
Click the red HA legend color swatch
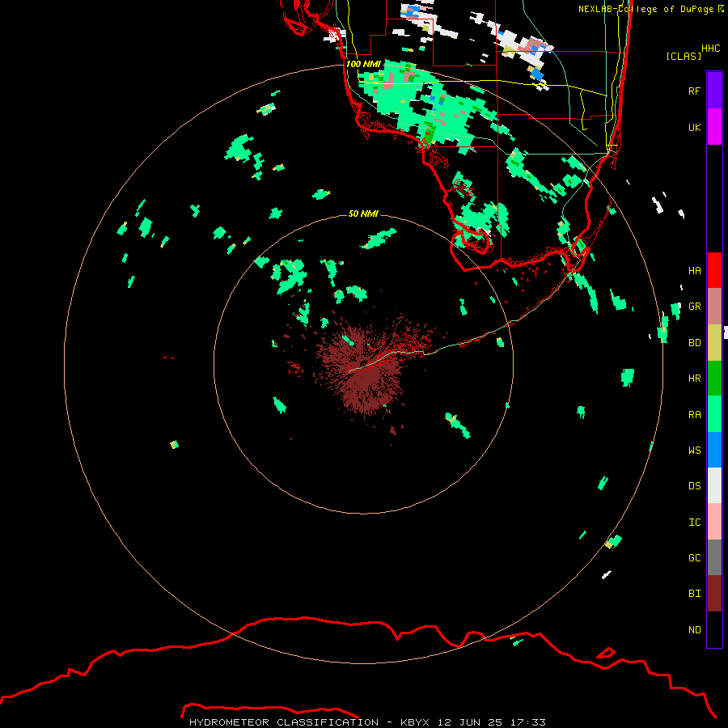click(714, 270)
